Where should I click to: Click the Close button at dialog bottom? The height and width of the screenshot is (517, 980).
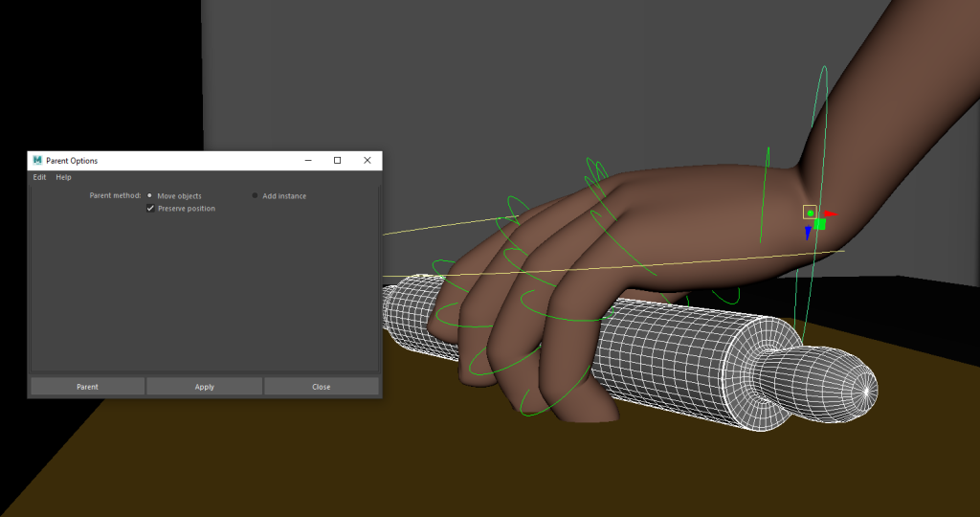click(322, 387)
